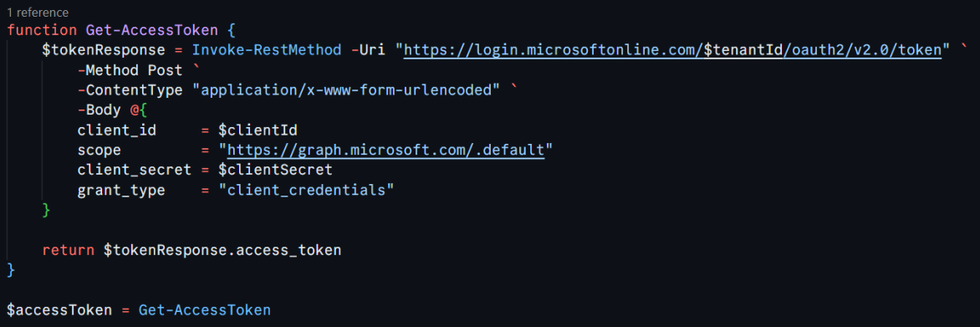Click the "client_credentials" string value
Image resolution: width=980 pixels, height=327 pixels.
[x=306, y=191]
